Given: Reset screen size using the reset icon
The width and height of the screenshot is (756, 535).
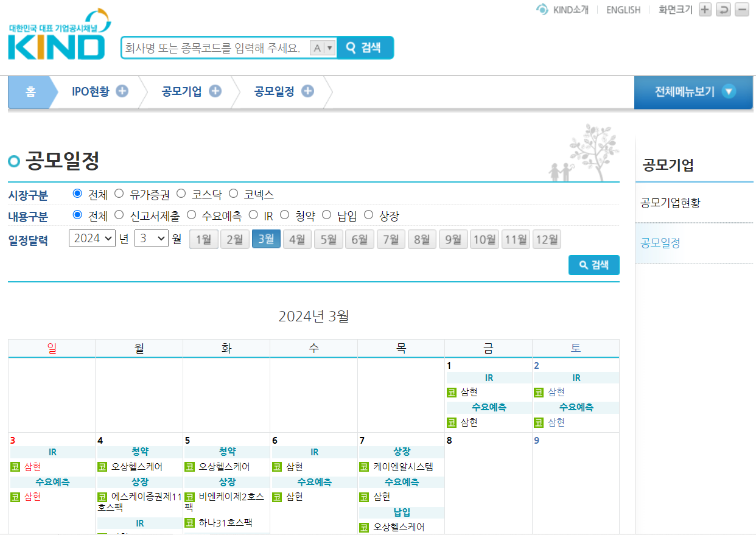Looking at the screenshot, I should pyautogui.click(x=723, y=10).
